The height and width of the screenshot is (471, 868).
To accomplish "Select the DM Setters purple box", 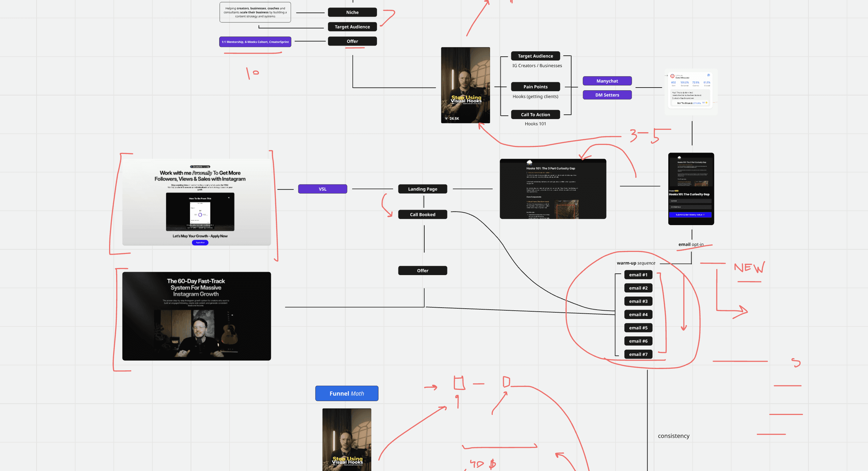I will click(x=607, y=95).
